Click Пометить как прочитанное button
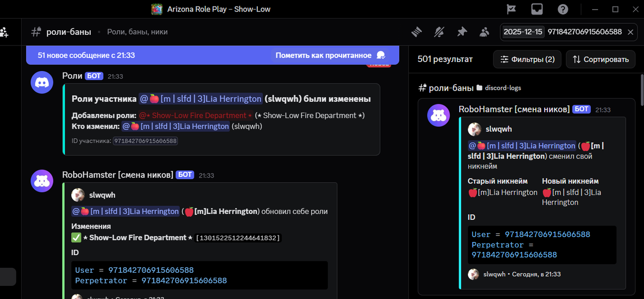This screenshot has height=299, width=644. [330, 55]
